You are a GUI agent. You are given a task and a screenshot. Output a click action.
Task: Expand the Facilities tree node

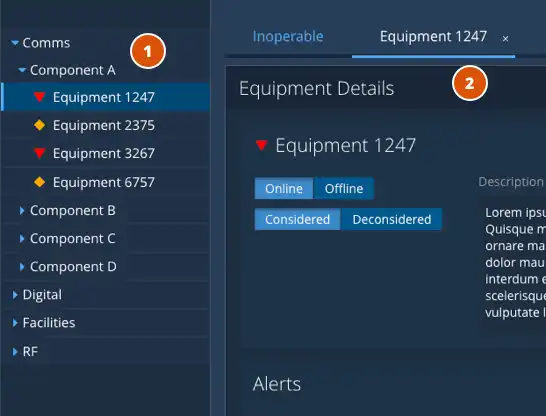point(15,323)
